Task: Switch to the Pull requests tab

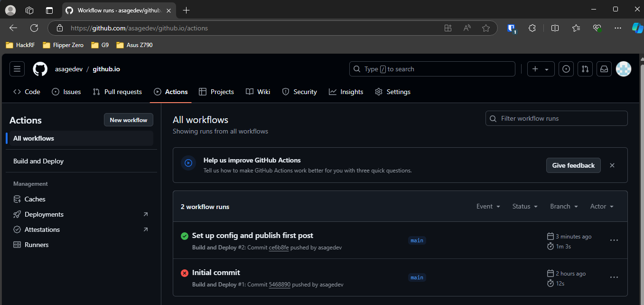Action: (117, 92)
